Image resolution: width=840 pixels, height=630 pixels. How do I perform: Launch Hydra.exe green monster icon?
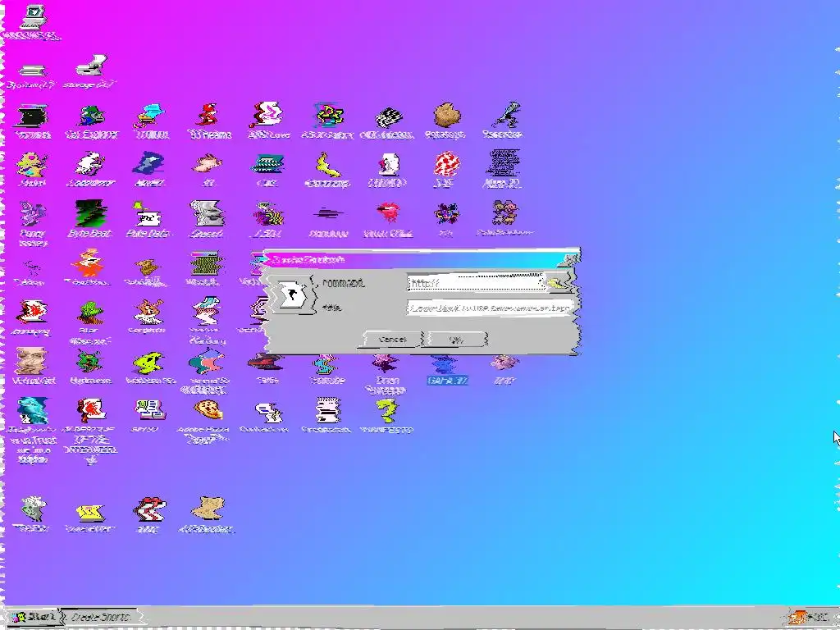click(90, 362)
